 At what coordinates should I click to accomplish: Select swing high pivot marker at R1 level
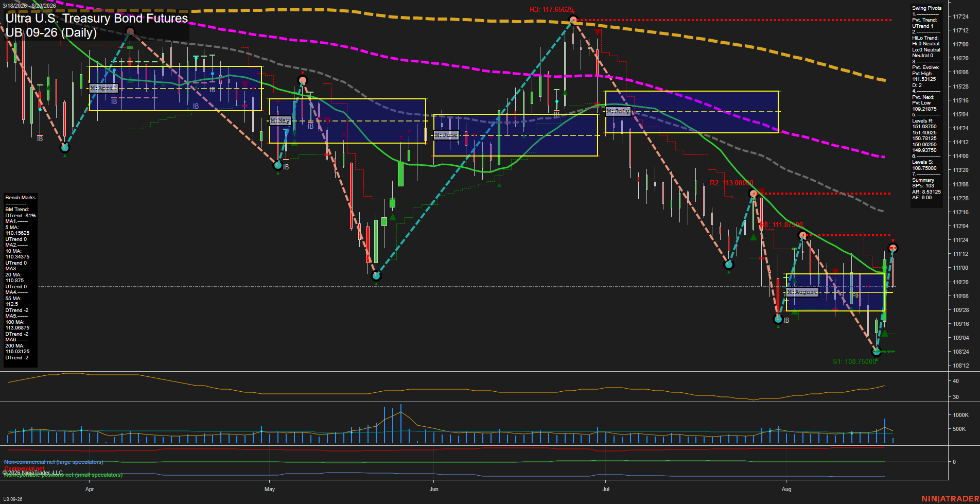(x=802, y=235)
